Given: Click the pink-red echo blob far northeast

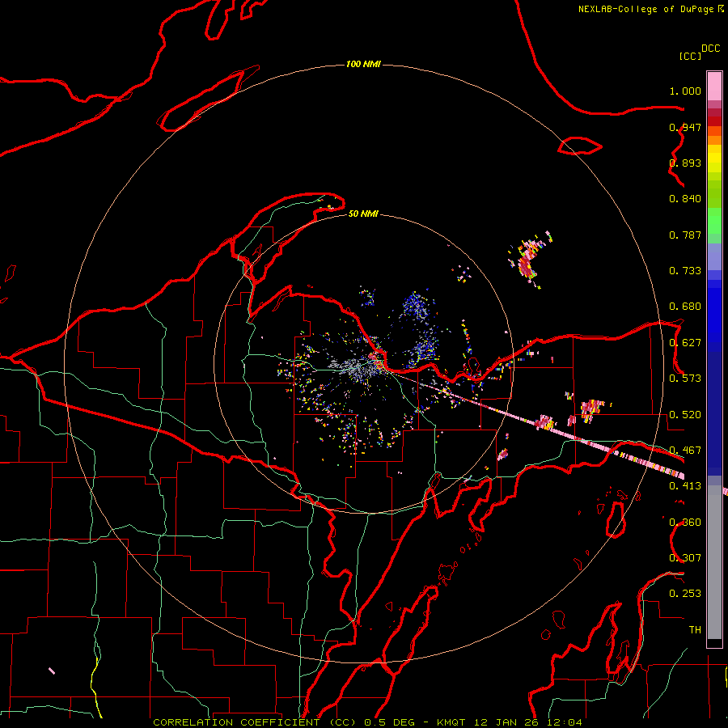Looking at the screenshot, I should pos(528,260).
